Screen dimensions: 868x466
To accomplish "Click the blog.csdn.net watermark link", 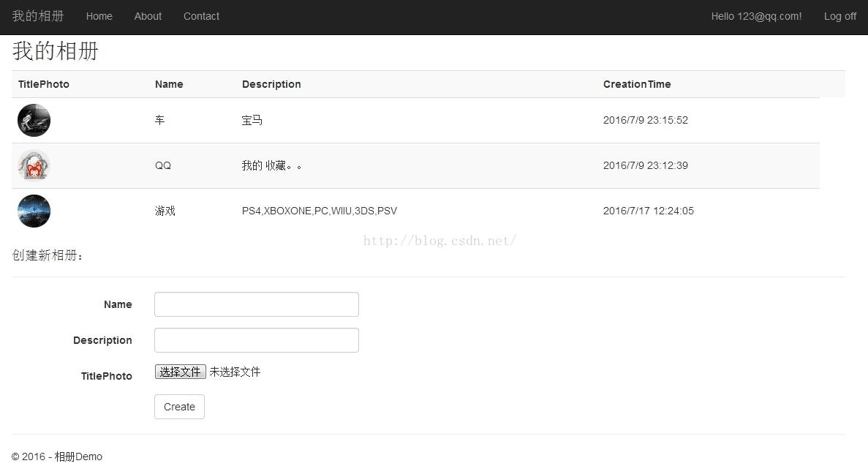I will tap(439, 239).
